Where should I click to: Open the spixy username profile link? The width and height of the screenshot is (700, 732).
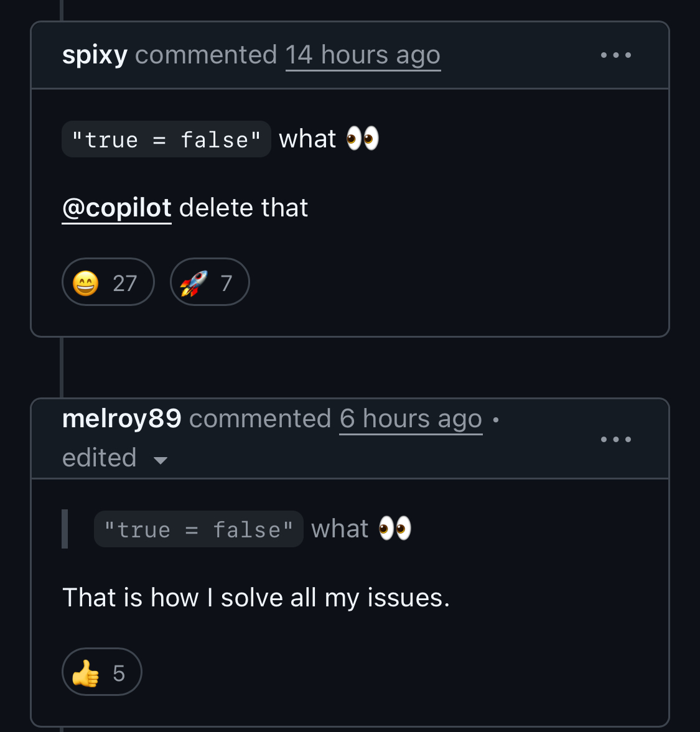coord(95,55)
